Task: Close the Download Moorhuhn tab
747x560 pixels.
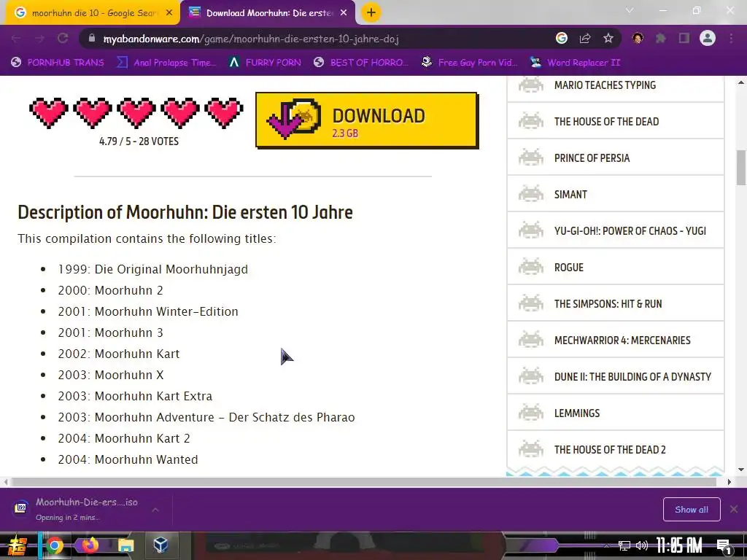Action: (x=344, y=13)
